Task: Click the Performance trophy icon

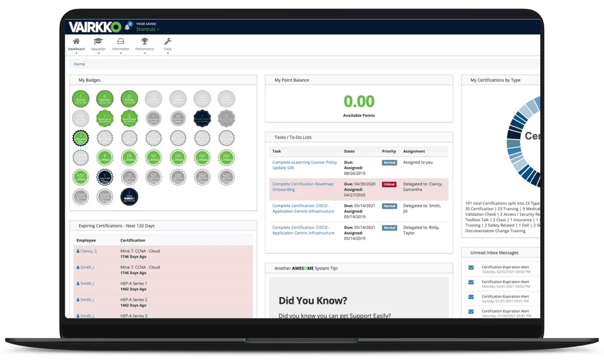Action: point(144,41)
